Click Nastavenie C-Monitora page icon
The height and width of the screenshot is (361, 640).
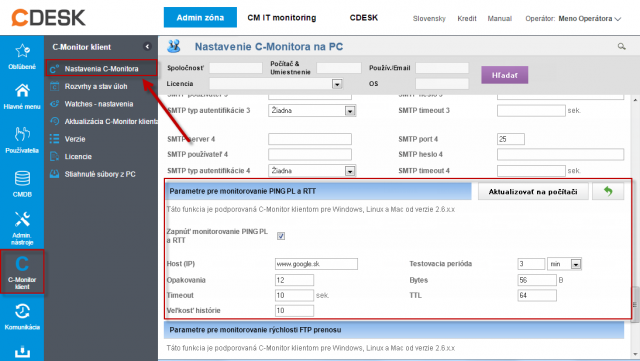pos(174,47)
